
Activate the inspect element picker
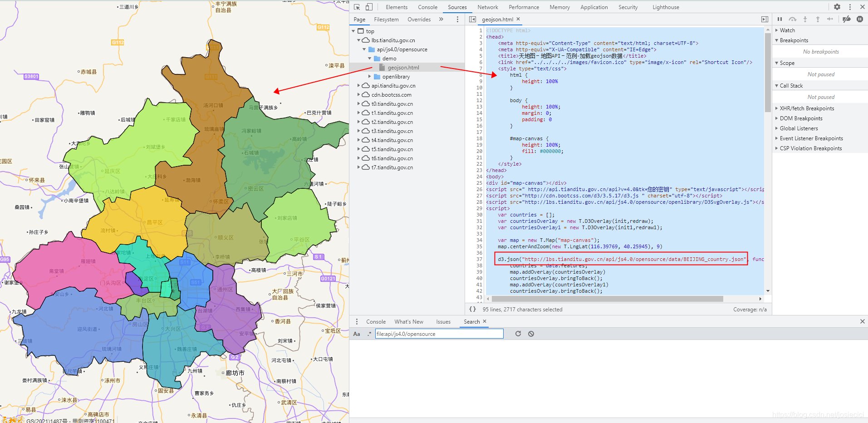(357, 7)
